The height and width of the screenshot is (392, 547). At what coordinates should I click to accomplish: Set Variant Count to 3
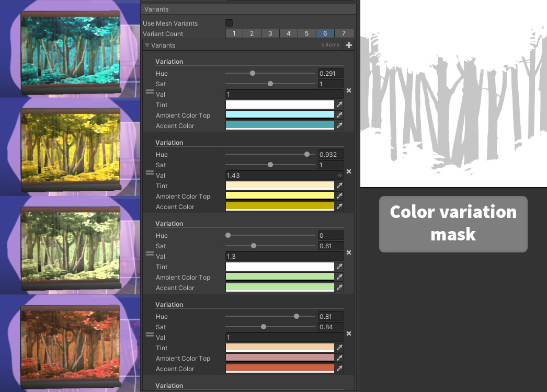[270, 33]
